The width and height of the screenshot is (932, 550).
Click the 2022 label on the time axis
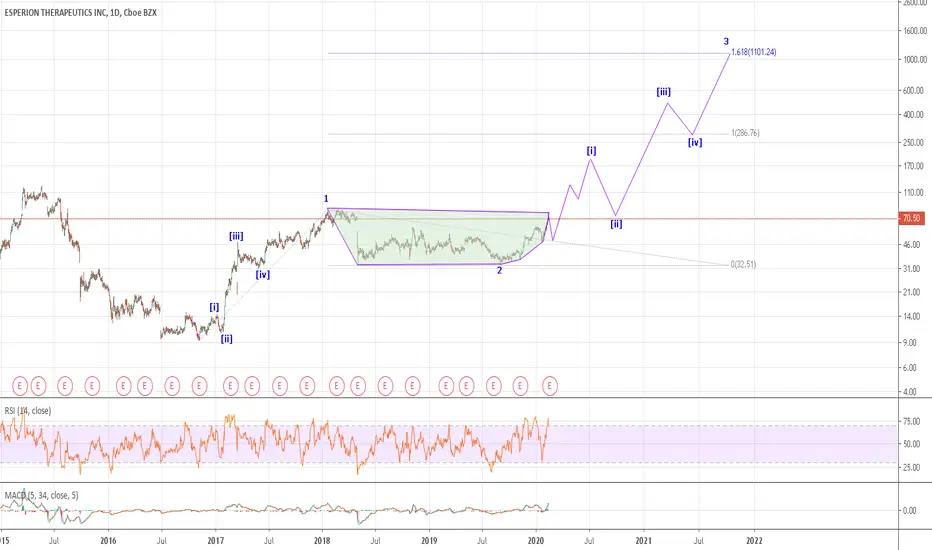pyautogui.click(x=754, y=541)
